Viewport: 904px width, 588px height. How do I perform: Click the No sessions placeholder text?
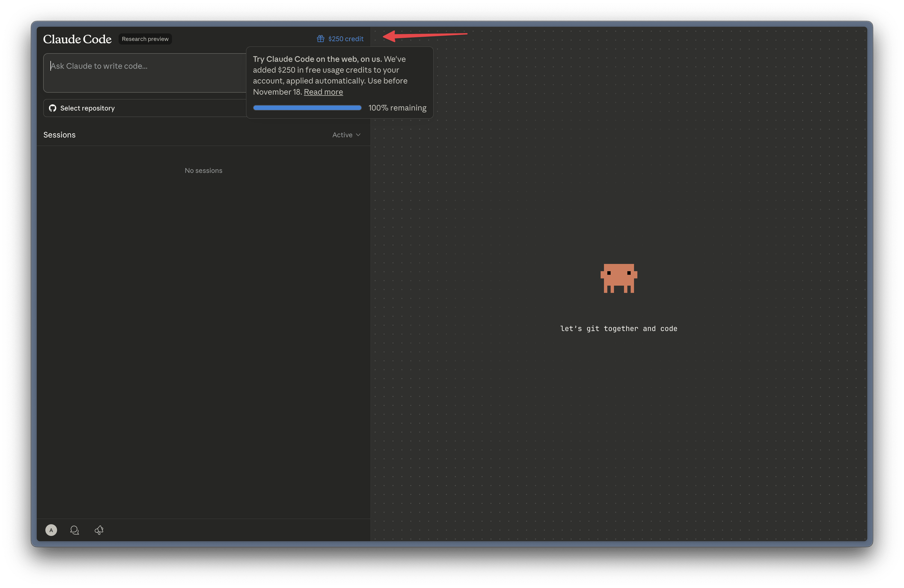pyautogui.click(x=203, y=171)
